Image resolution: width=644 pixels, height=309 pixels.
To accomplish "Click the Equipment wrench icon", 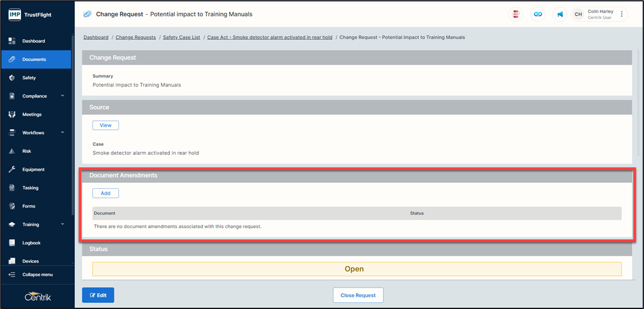I will pyautogui.click(x=12, y=169).
